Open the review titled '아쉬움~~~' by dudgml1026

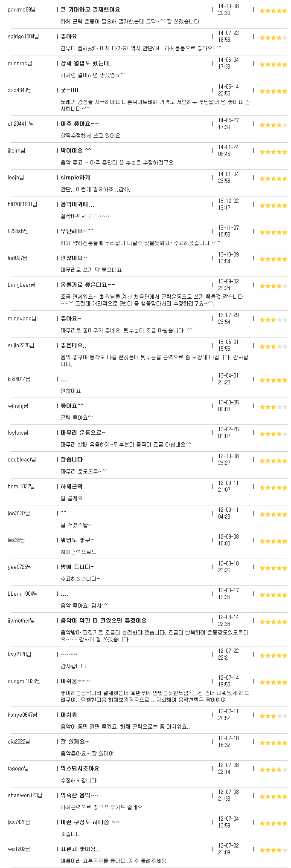(75, 681)
